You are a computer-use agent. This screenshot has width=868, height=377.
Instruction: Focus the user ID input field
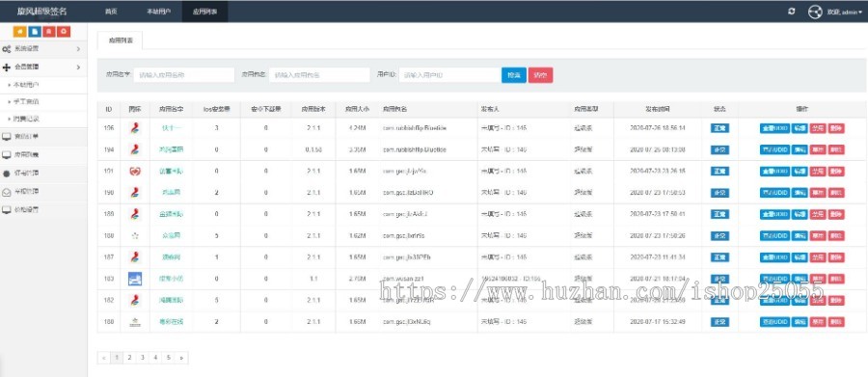tap(449, 75)
